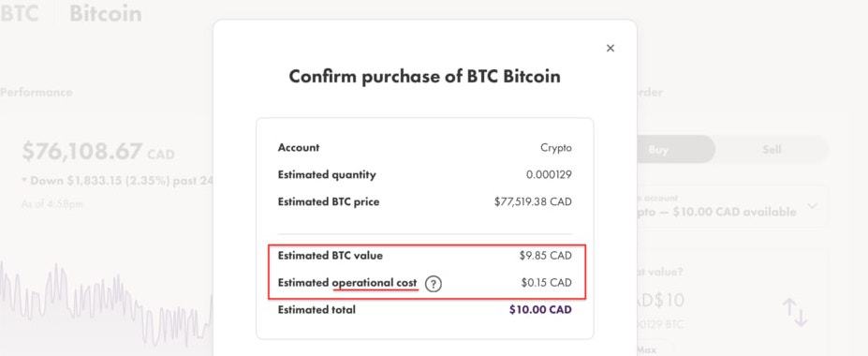Image resolution: width=868 pixels, height=356 pixels.
Task: Click the $76,108.67 CAD price display
Action: coord(98,151)
